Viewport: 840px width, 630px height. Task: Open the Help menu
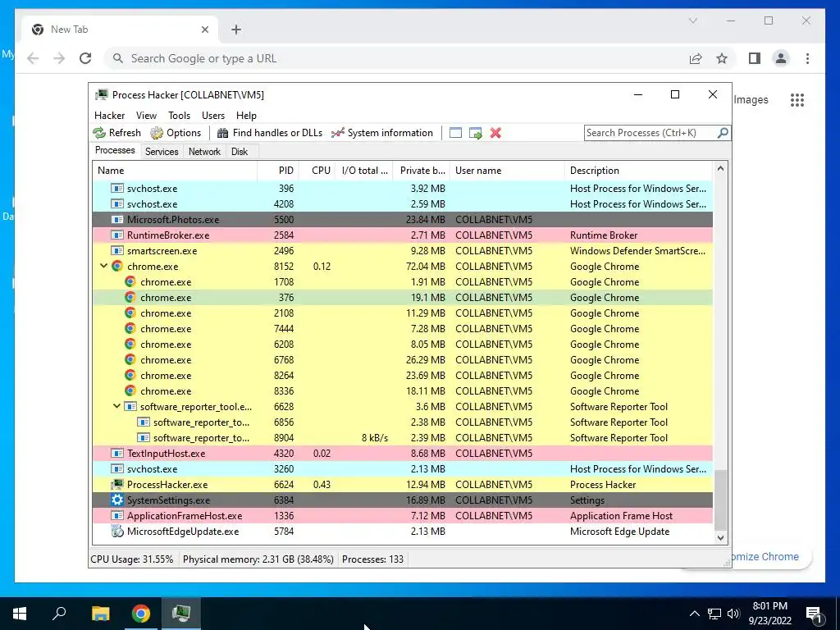tap(246, 116)
